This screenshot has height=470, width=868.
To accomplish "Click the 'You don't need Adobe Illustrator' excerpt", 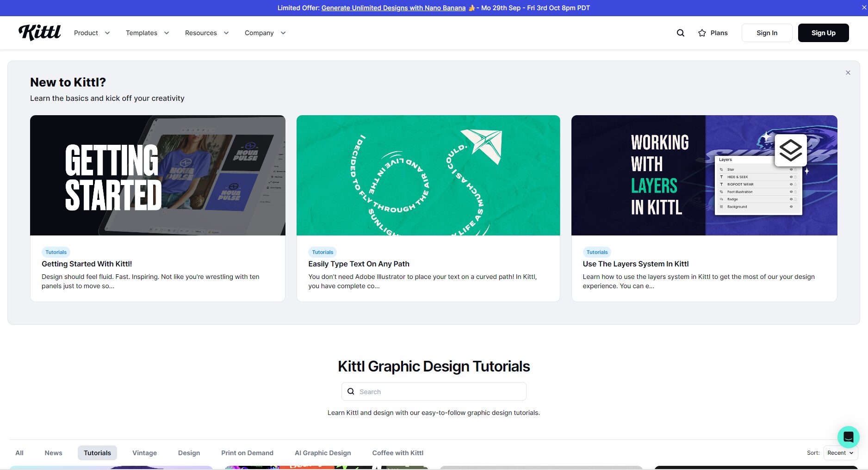I will pyautogui.click(x=422, y=281).
